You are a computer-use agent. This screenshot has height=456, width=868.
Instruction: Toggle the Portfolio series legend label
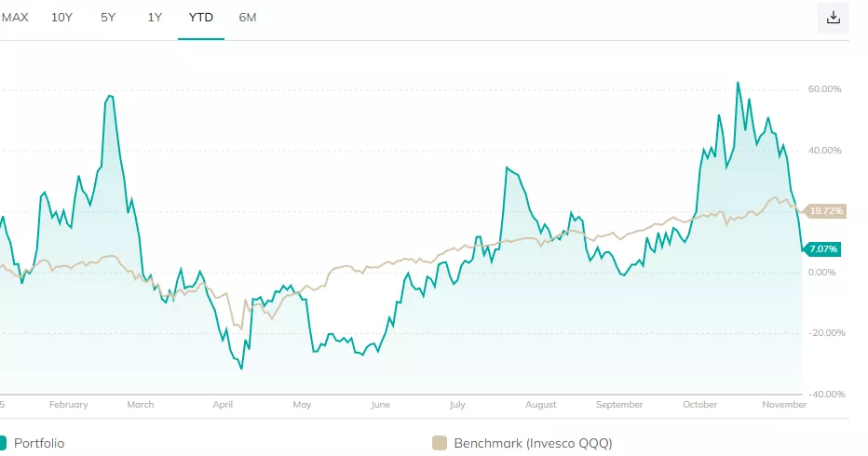[x=39, y=443]
